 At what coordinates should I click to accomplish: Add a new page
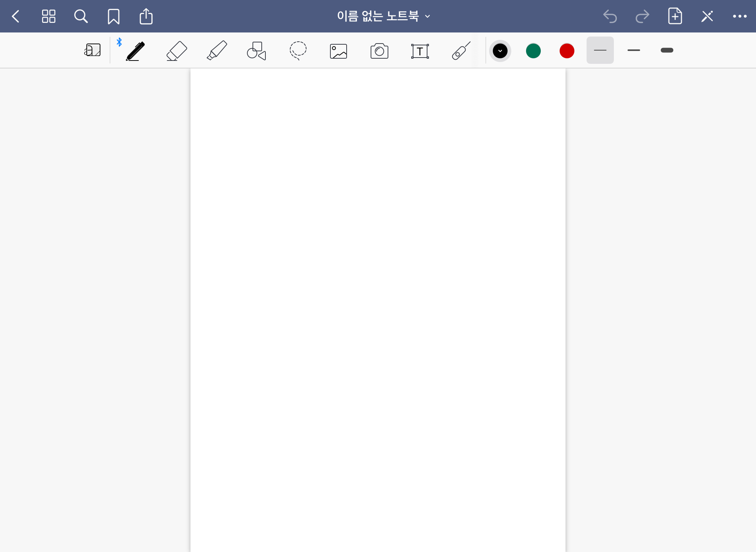click(x=675, y=16)
